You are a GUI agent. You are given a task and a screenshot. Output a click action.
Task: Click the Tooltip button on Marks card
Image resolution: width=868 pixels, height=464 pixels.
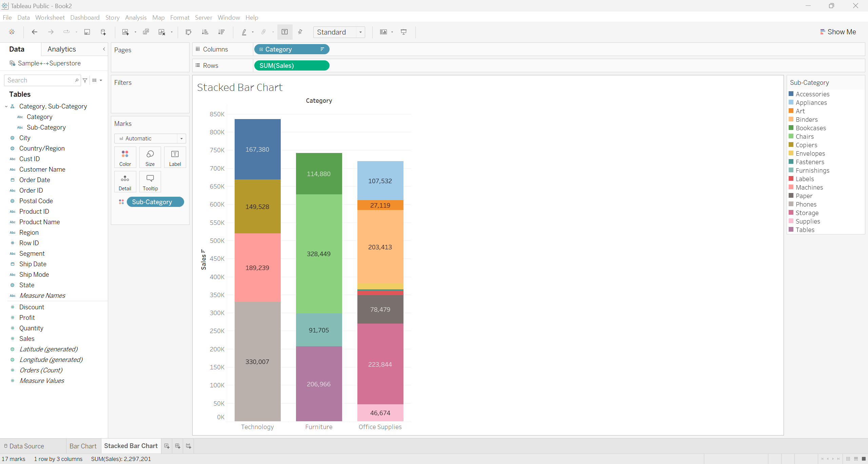pyautogui.click(x=150, y=182)
